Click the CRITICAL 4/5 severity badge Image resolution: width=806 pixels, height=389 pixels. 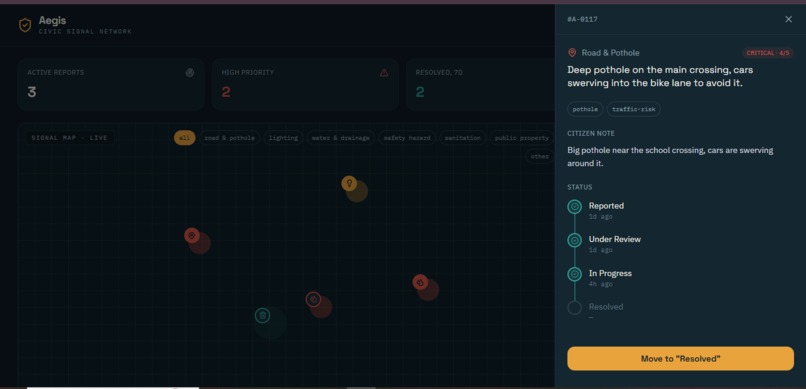[767, 53]
